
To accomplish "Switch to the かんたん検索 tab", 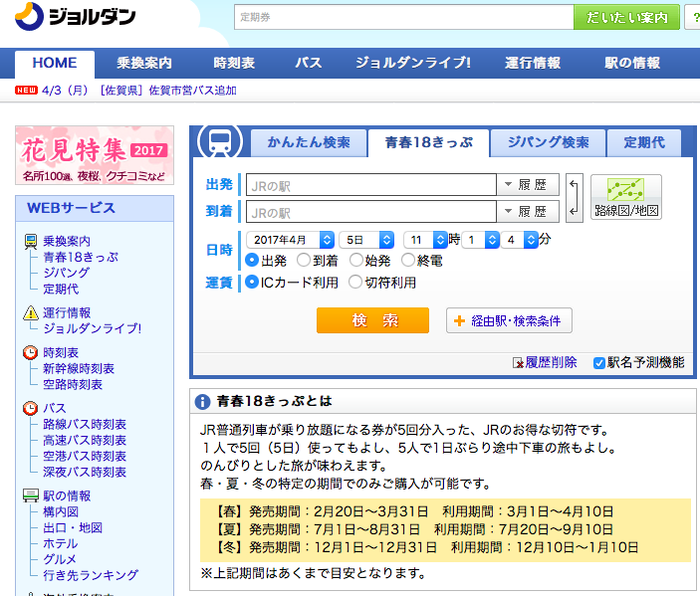I will (309, 142).
